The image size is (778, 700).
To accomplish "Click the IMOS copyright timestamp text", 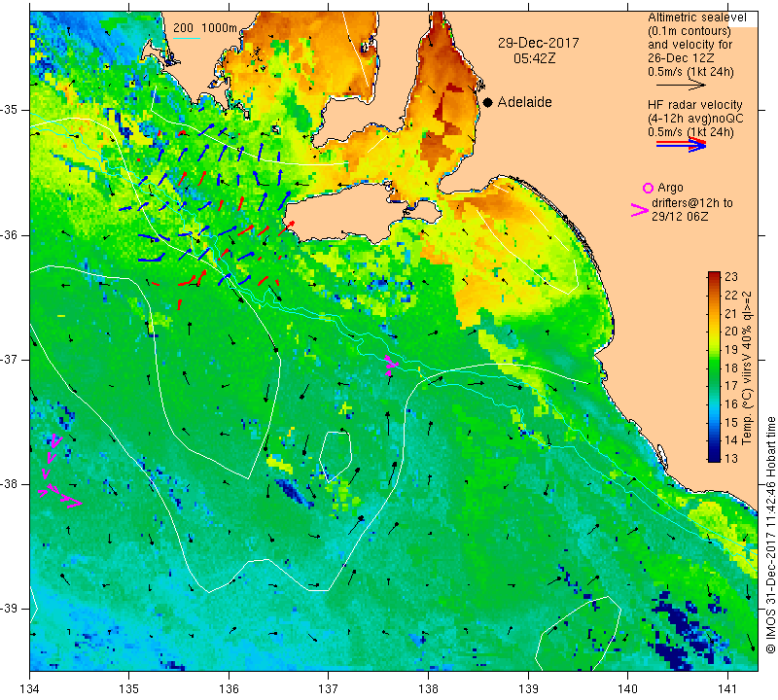I will pyautogui.click(x=770, y=535).
